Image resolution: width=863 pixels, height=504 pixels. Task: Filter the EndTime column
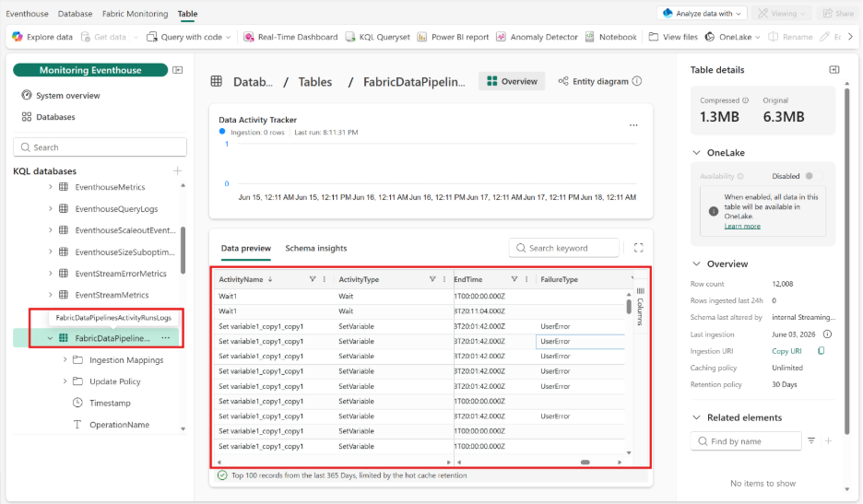pyautogui.click(x=514, y=279)
